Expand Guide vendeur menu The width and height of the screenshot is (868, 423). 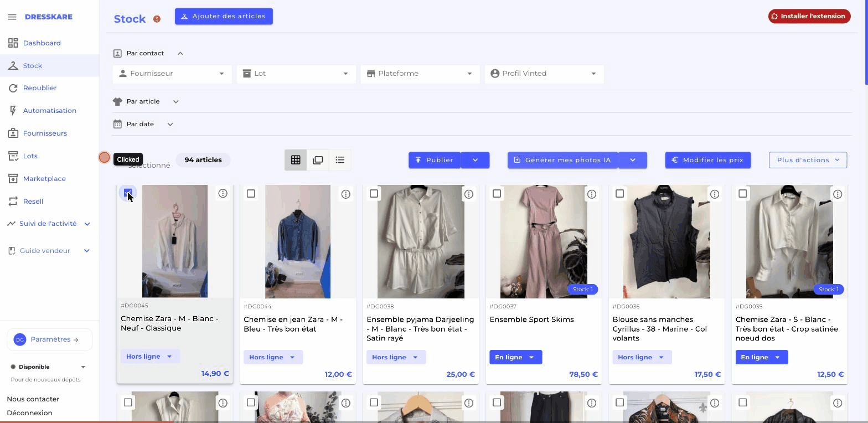point(86,251)
